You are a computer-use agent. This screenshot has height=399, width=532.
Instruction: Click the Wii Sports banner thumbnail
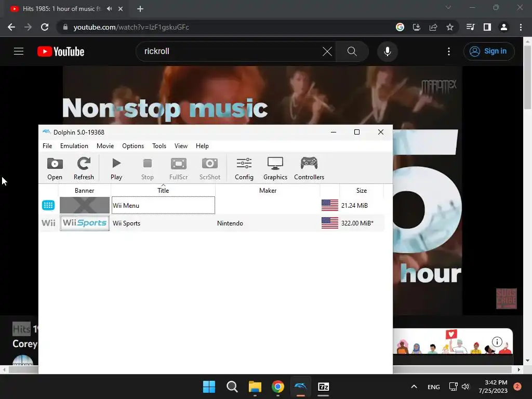click(x=85, y=223)
